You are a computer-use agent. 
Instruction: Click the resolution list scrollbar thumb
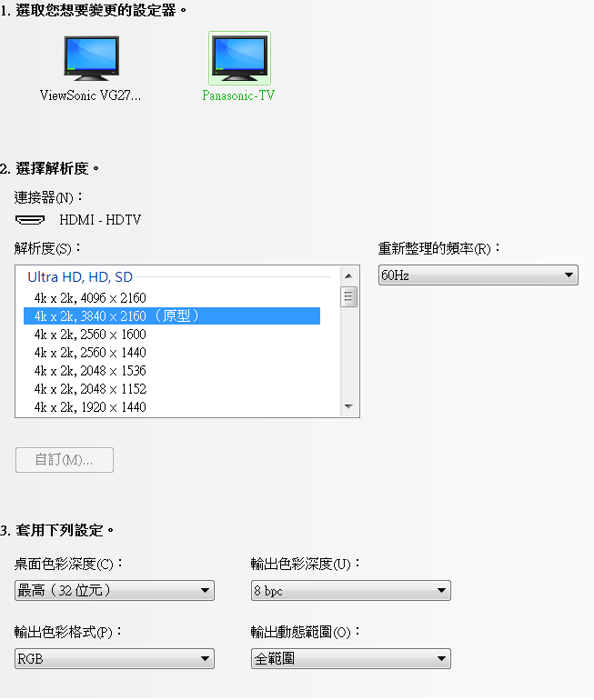pos(348,297)
